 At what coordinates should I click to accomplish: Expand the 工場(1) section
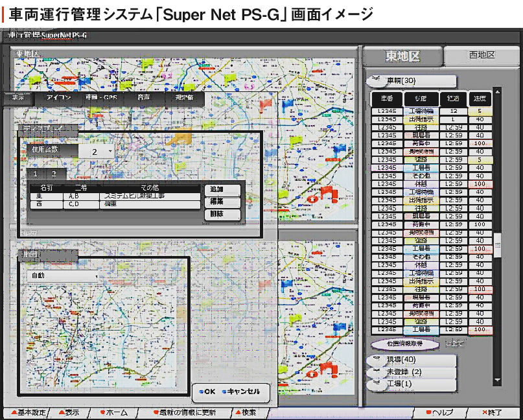[x=412, y=384]
